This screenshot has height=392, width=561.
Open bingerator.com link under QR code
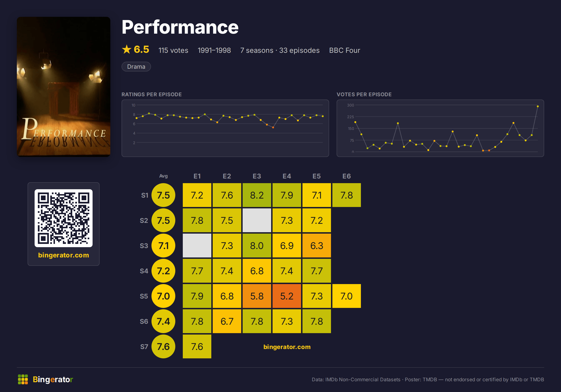click(64, 255)
